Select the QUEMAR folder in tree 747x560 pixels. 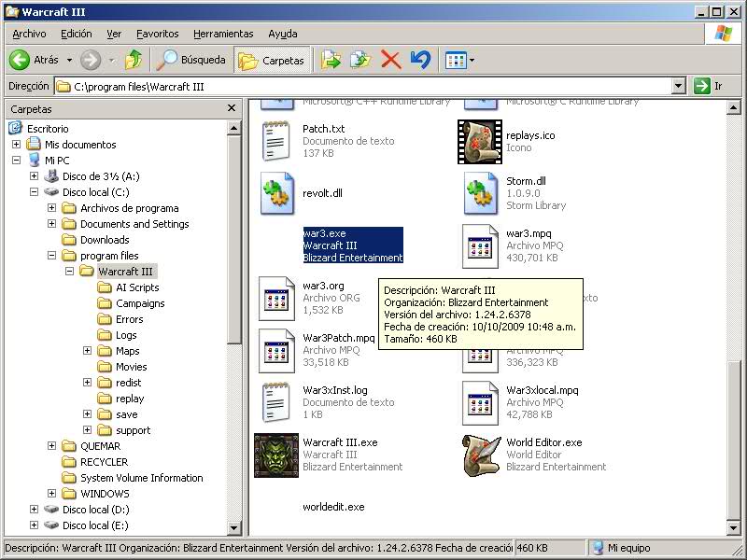point(92,446)
